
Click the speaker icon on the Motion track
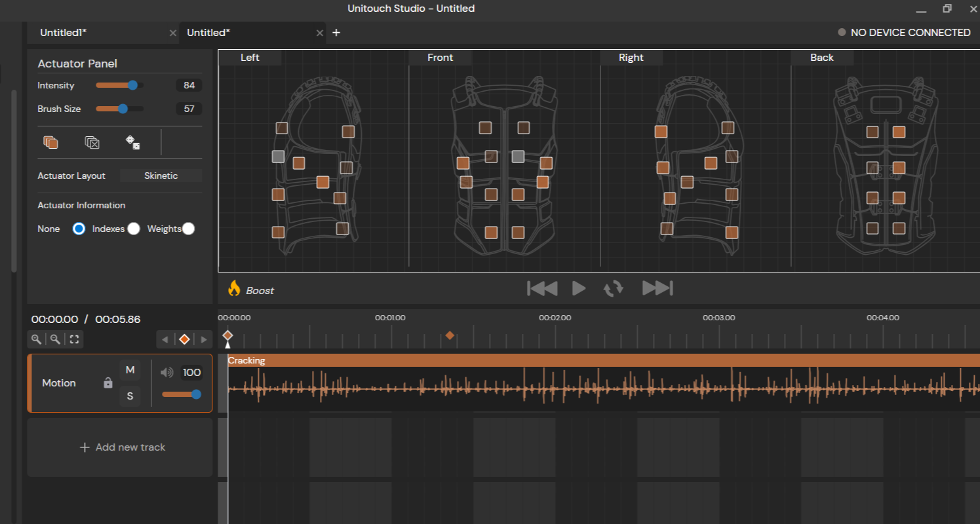click(x=167, y=373)
